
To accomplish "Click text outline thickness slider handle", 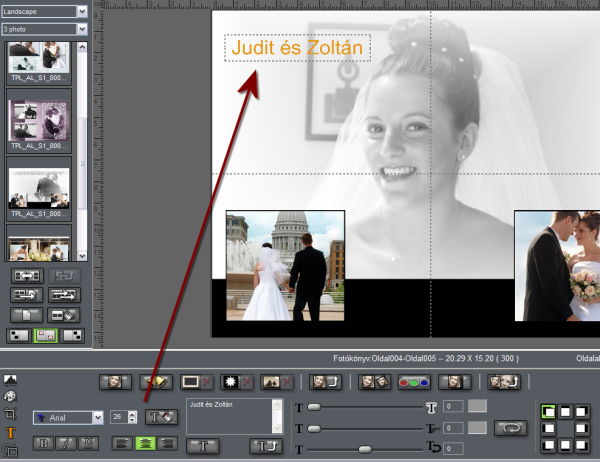I will tap(314, 407).
